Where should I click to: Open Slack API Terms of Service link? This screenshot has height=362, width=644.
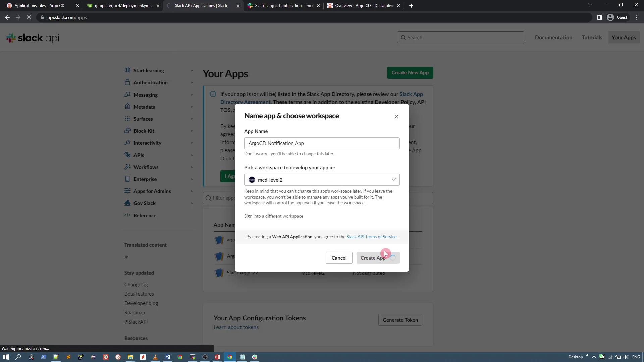pos(372,237)
